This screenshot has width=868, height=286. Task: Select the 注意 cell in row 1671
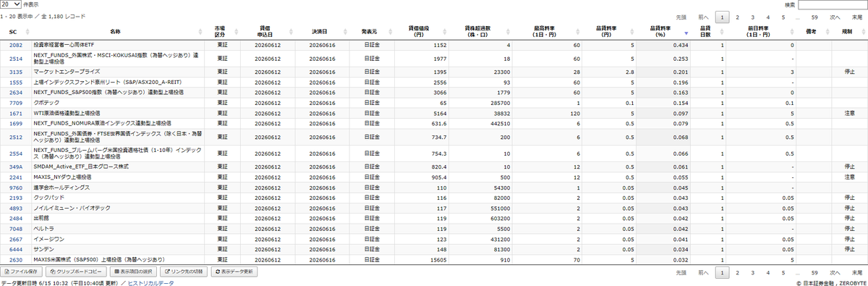point(849,114)
